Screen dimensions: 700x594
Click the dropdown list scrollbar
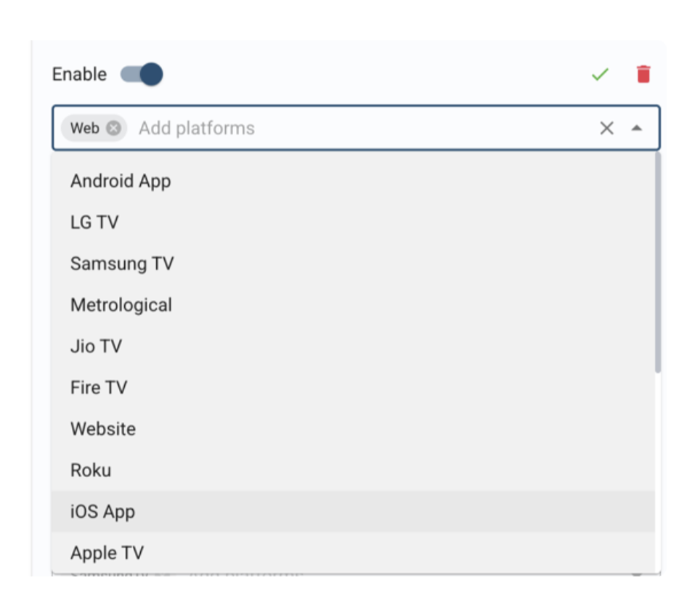(x=658, y=262)
